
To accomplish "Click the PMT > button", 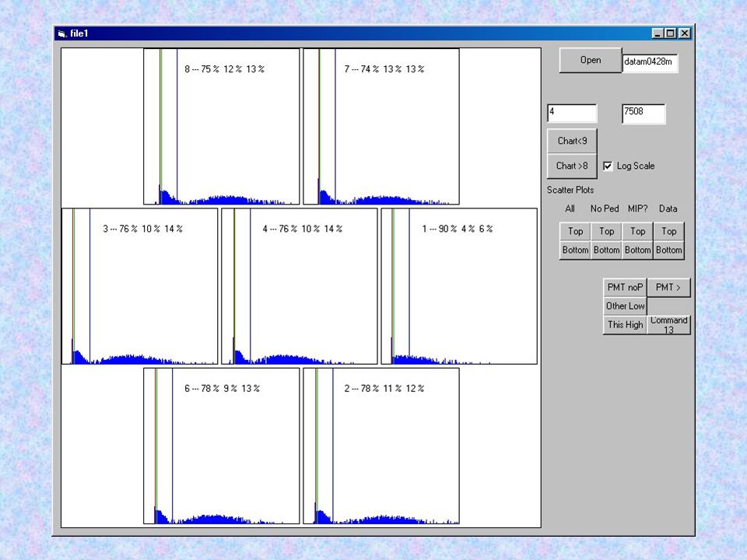I will 668,288.
